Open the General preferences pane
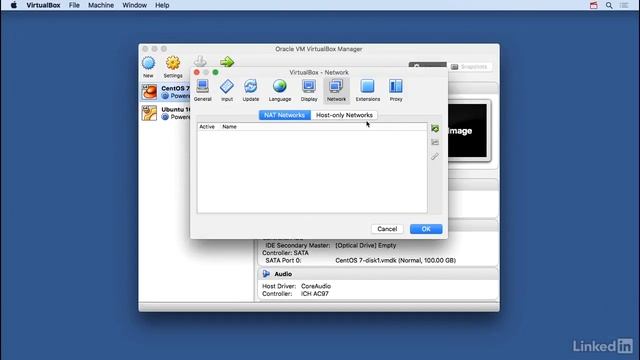The width and height of the screenshot is (640, 360). pos(202,90)
